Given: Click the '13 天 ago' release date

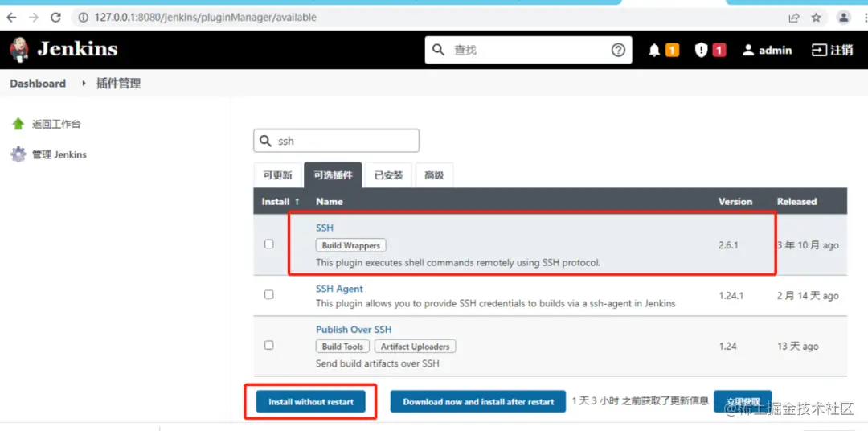Looking at the screenshot, I should click(x=798, y=347).
